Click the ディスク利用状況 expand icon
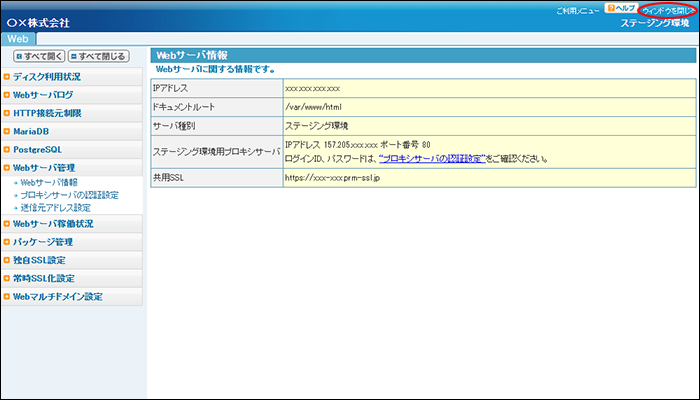The image size is (700, 400). click(7, 77)
